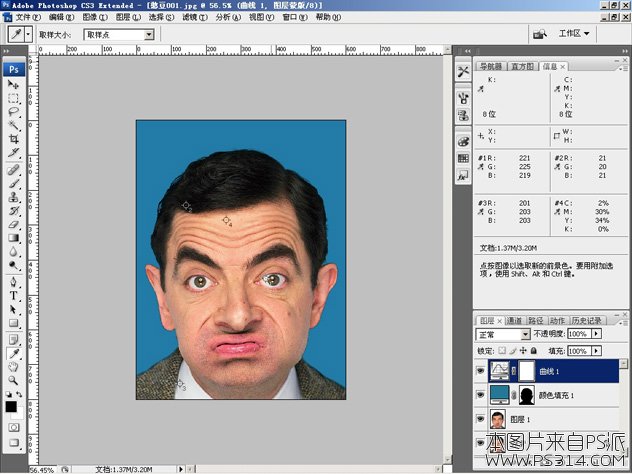Toggle lock image pixels

coord(512,351)
